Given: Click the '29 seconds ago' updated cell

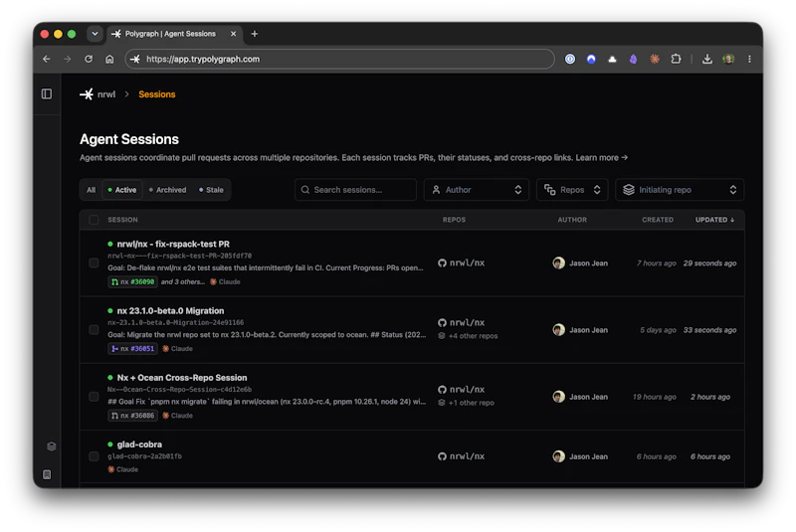Looking at the screenshot, I should [x=709, y=264].
